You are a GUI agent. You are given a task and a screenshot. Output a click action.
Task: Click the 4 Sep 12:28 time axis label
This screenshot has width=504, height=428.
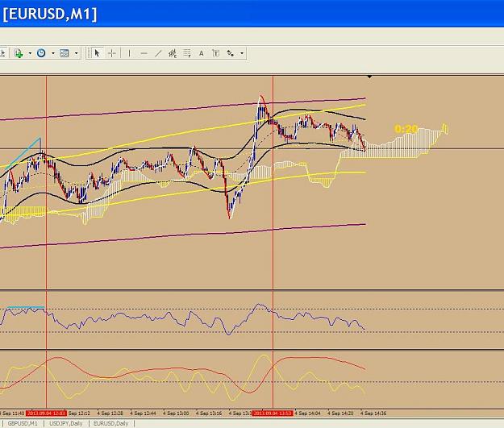110,413
